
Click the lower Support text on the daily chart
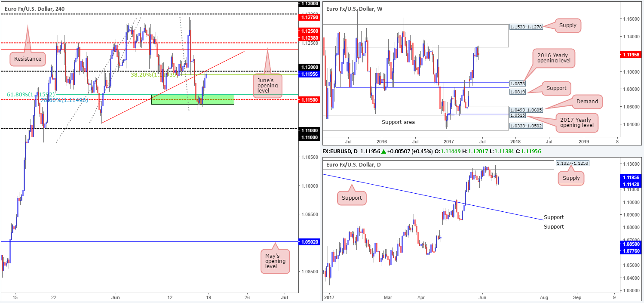(x=554, y=226)
